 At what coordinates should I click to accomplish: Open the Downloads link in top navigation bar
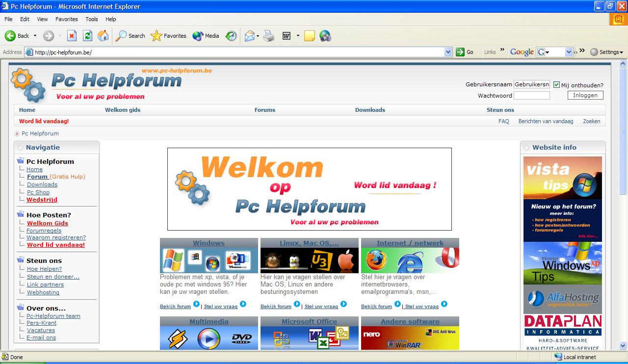[370, 110]
